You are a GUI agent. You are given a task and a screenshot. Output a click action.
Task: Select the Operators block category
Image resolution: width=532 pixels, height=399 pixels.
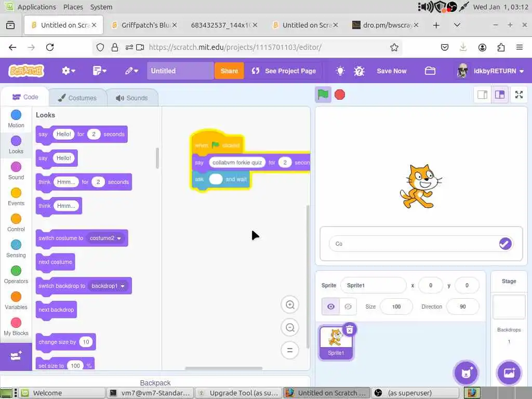(x=16, y=275)
